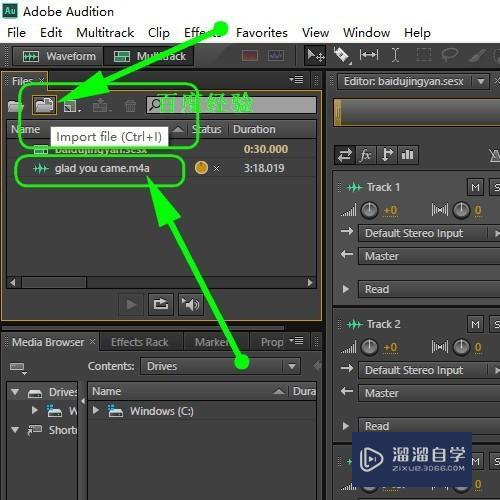Image resolution: width=500 pixels, height=500 pixels.
Task: Open Track 1 Read automation mode dropdown
Action: point(429,289)
